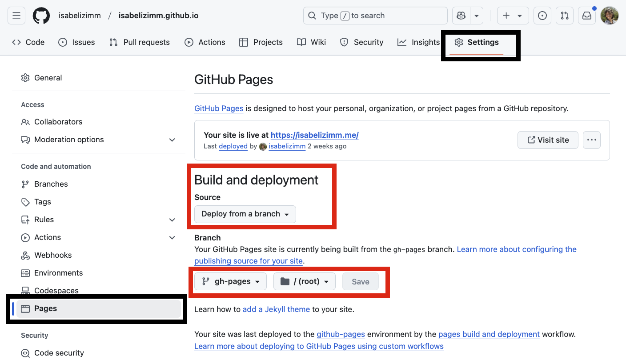Switch to the Insights tab
Viewport: 626px width, 364px height.
pos(419,42)
